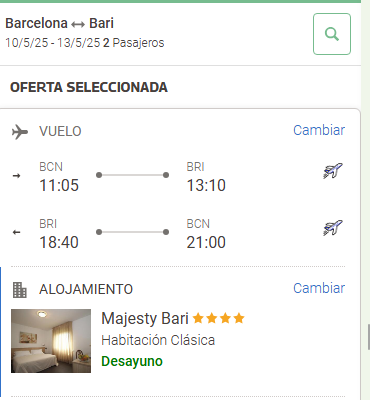Click the Barcelona ↔ Bari route title
The image size is (370, 400).
59,23
